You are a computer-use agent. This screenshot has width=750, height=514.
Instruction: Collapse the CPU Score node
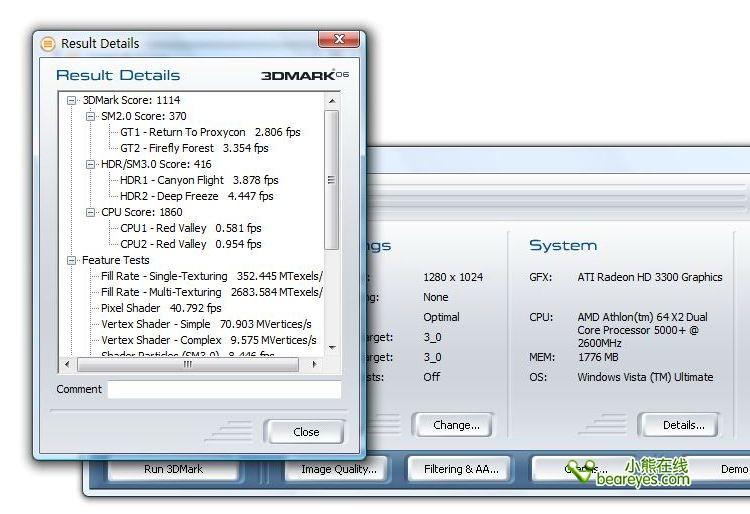[91, 212]
